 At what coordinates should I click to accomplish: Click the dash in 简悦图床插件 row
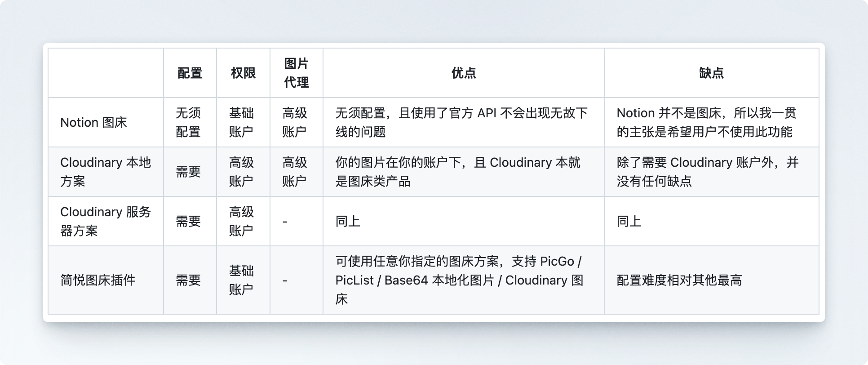[285, 280]
